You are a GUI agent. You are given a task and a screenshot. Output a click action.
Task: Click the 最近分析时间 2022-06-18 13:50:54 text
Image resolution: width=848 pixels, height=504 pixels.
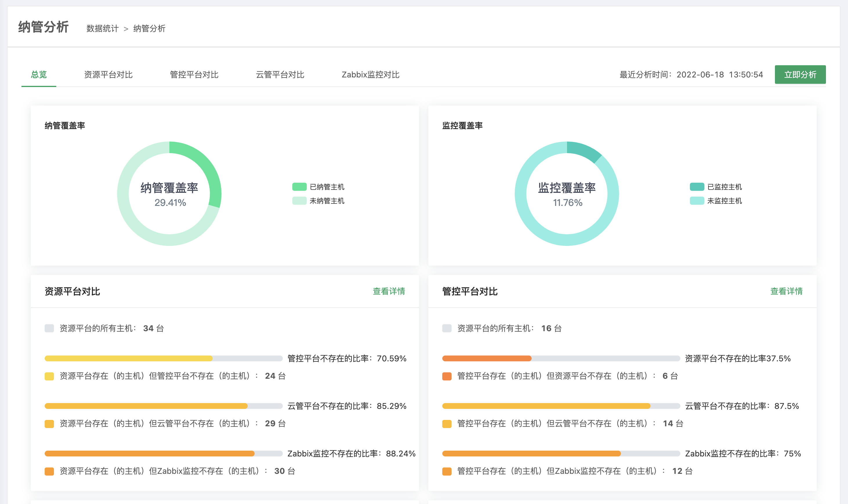691,75
